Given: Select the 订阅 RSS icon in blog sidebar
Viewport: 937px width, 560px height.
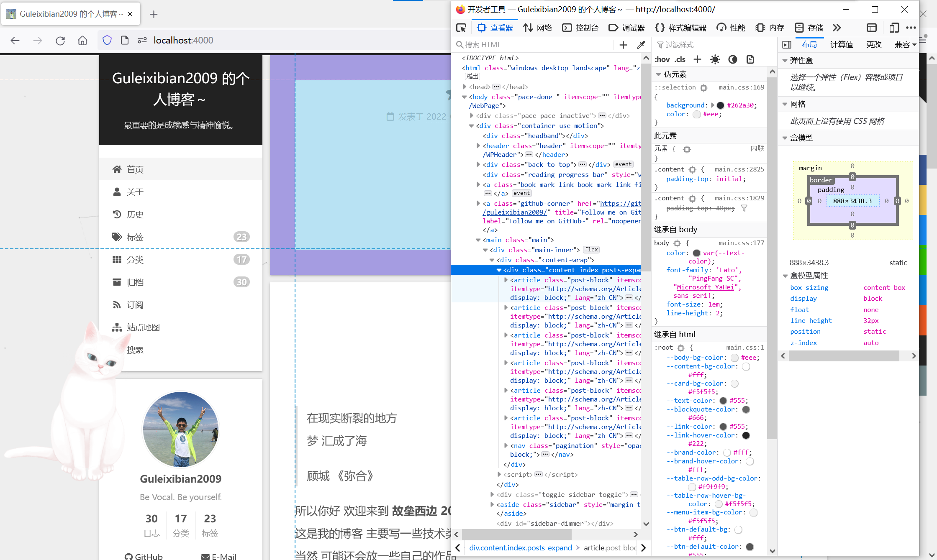Looking at the screenshot, I should 117,304.
